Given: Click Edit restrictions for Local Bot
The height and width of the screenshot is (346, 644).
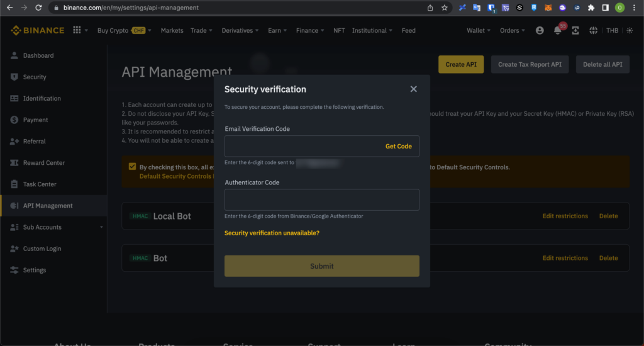Looking at the screenshot, I should (565, 216).
